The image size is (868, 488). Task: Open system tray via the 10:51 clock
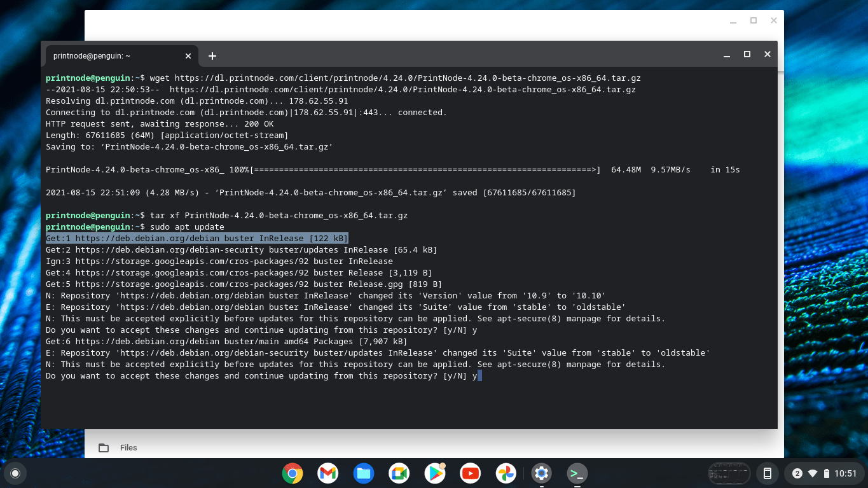846,473
